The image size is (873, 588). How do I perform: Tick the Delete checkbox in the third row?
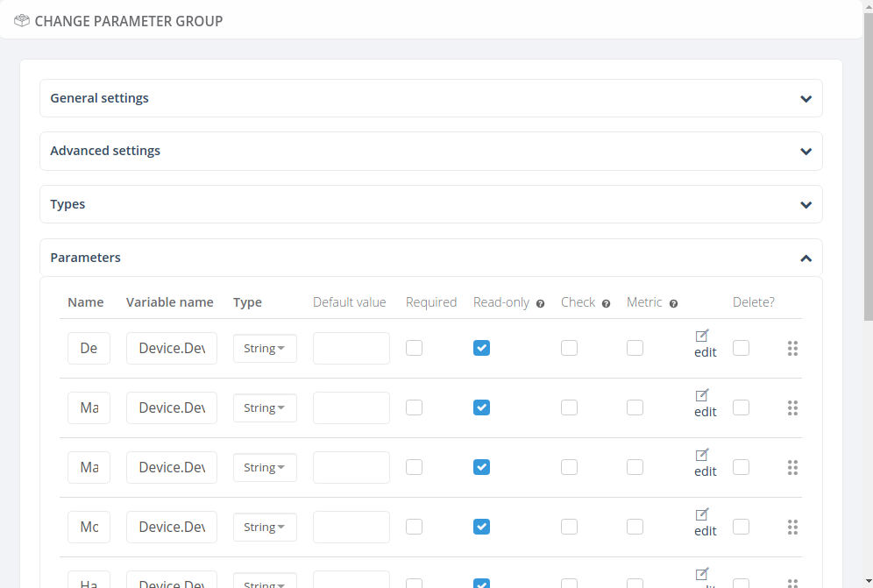coord(741,467)
